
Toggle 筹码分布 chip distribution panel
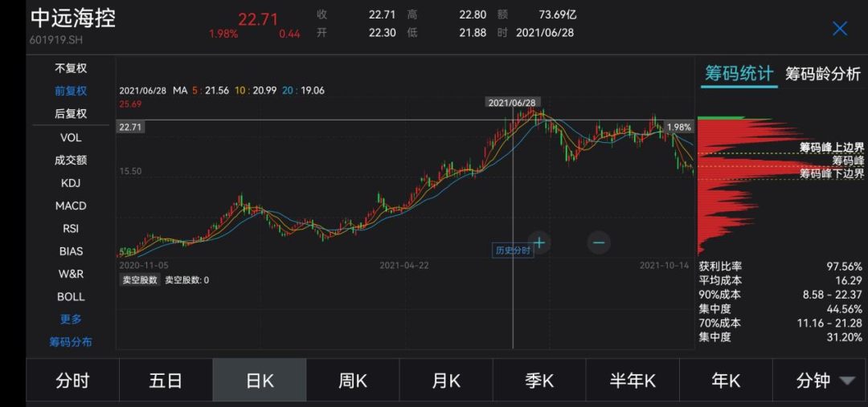[x=71, y=342]
